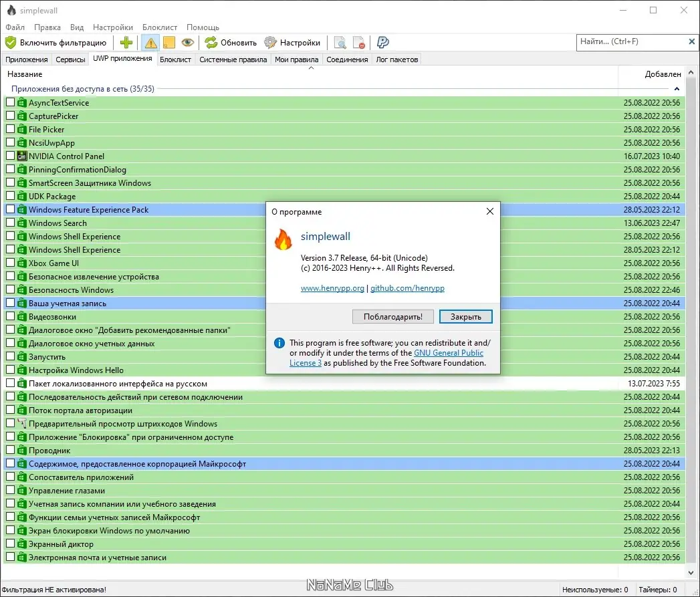Open the Файл menu

click(x=15, y=27)
